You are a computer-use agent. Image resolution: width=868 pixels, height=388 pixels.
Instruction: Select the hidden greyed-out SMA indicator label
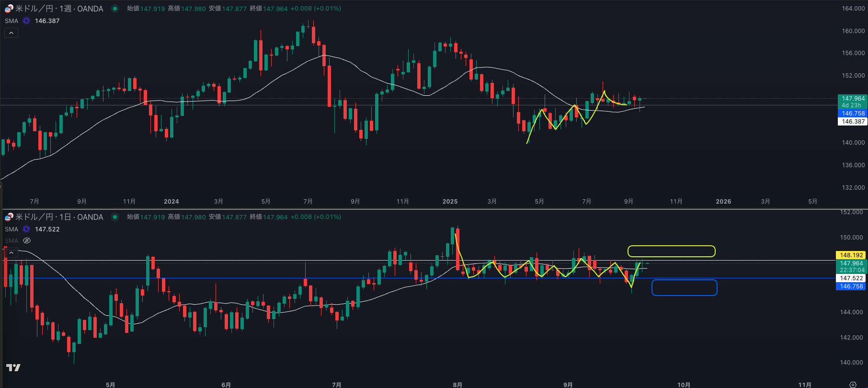(11, 240)
